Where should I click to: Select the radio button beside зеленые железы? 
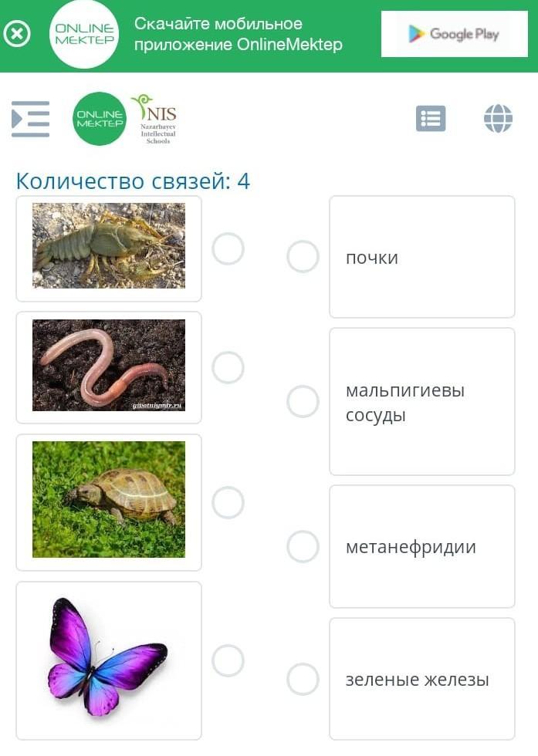(x=303, y=679)
